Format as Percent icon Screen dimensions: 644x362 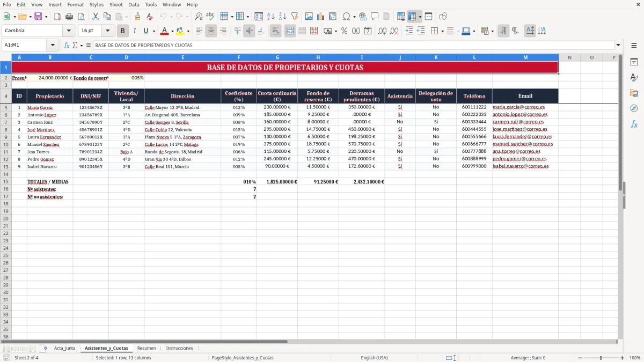tap(344, 31)
